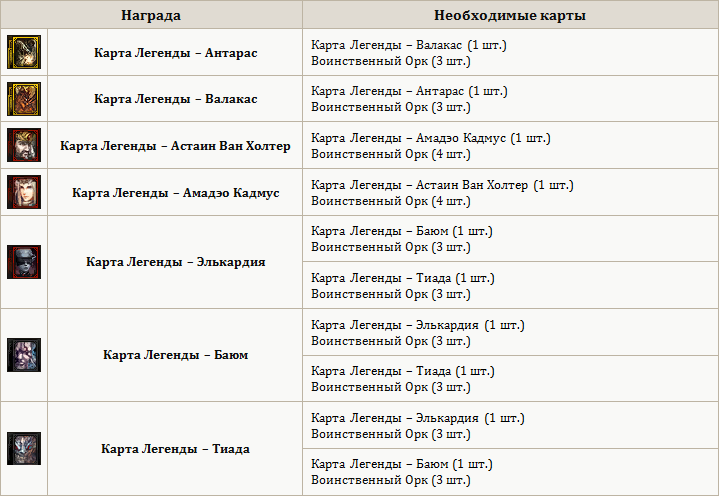Click the reward name Карта Легенды – Антарас

[176, 52]
